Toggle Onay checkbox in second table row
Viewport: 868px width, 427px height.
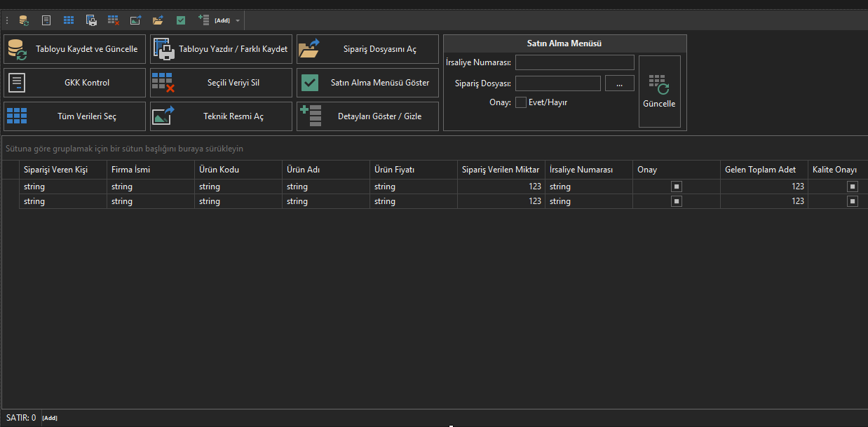pyautogui.click(x=677, y=201)
